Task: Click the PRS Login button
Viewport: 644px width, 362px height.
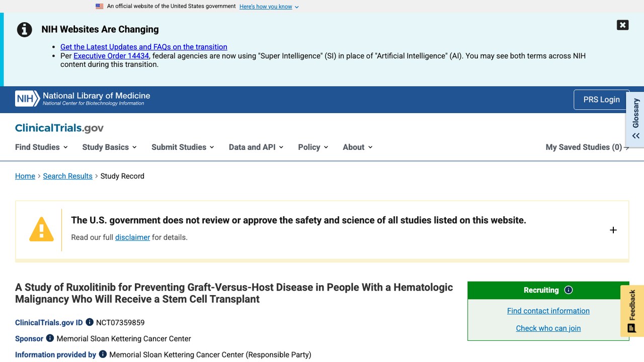Action: [x=601, y=100]
